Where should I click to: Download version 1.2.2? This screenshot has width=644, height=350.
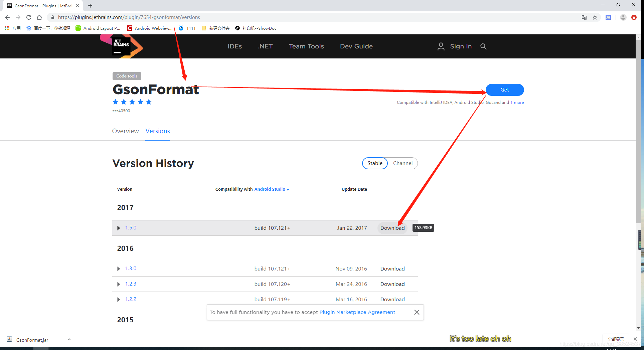coord(392,300)
